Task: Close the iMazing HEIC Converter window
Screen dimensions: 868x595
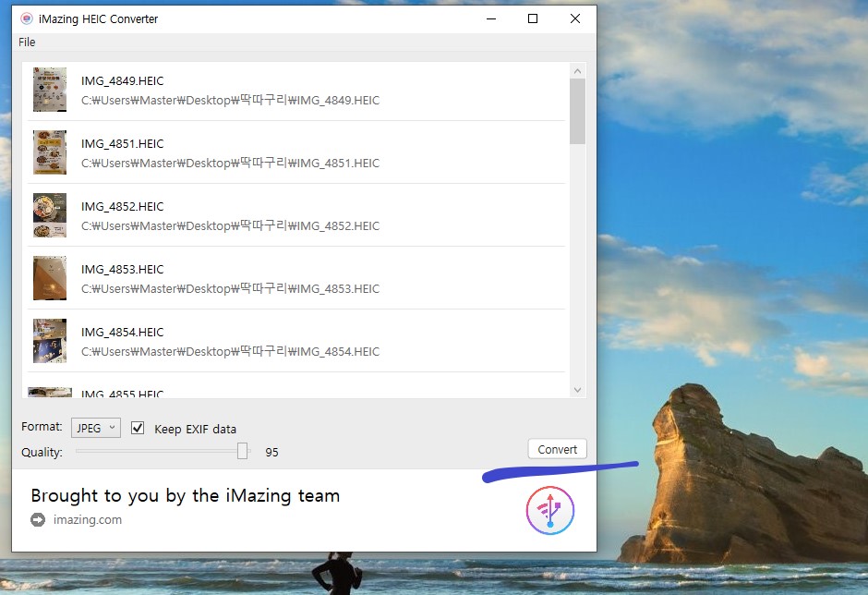Action: point(575,18)
